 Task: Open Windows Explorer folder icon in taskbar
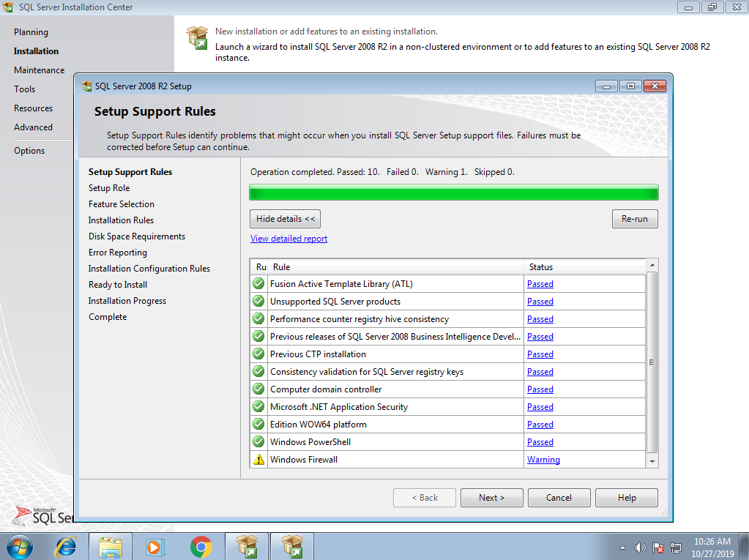pos(111,547)
